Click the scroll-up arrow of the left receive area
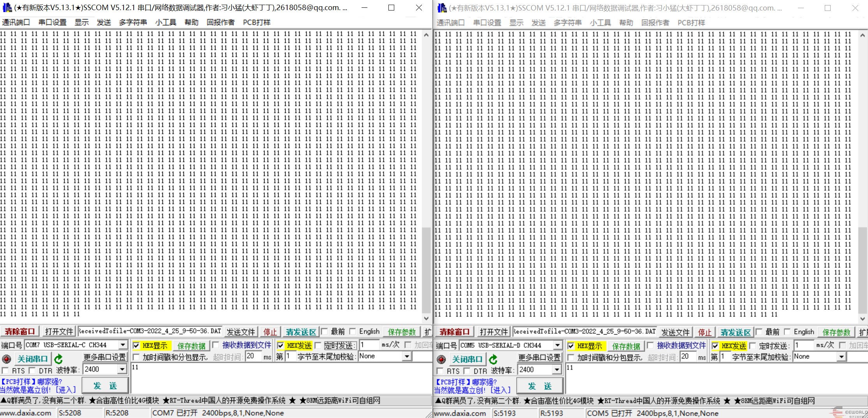 pos(426,35)
